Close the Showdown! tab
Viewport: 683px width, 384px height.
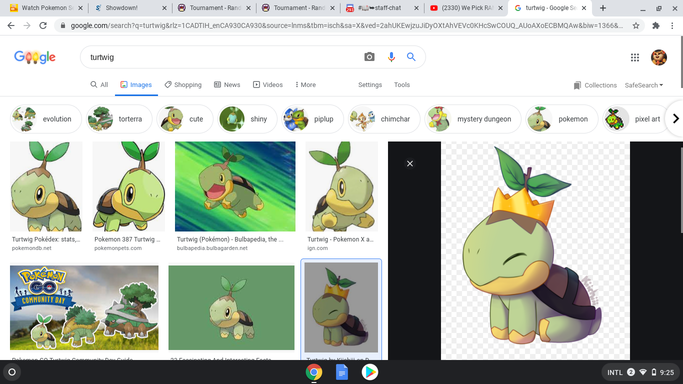pos(164,8)
